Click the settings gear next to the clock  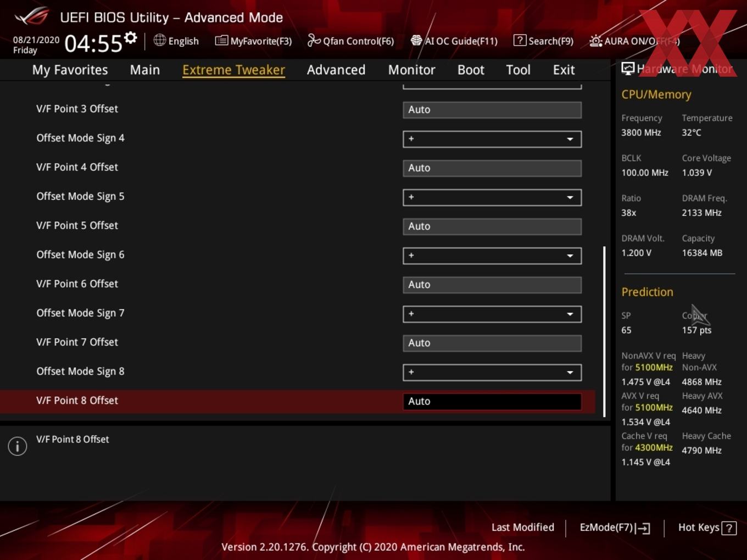[131, 38]
